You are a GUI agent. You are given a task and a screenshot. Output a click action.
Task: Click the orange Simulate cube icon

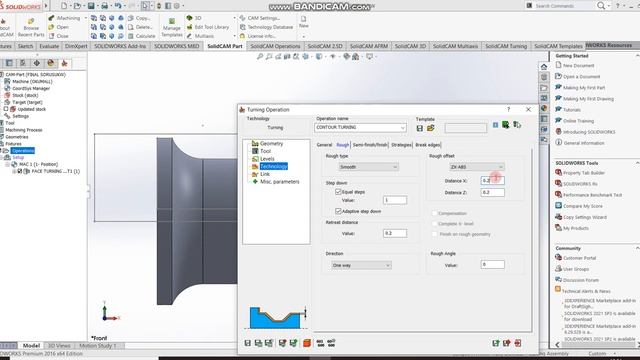307,343
